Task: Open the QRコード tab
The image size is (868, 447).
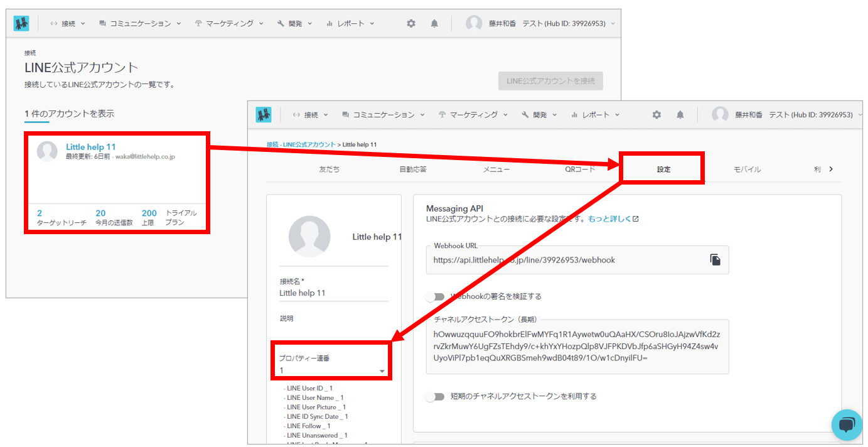Action: click(580, 170)
